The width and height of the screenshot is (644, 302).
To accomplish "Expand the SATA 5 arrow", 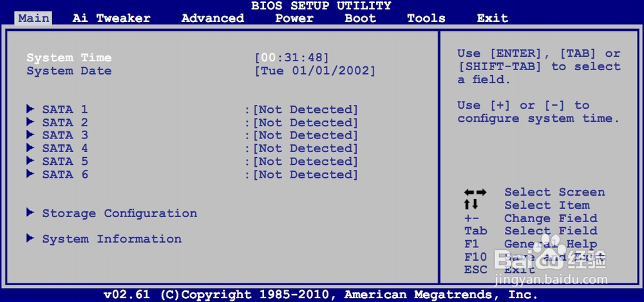I will click(x=30, y=160).
